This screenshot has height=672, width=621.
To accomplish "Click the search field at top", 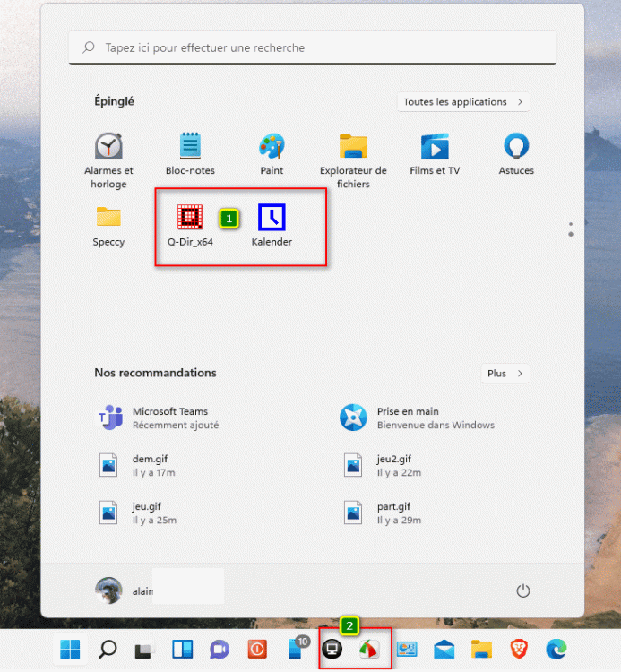I will tap(312, 47).
